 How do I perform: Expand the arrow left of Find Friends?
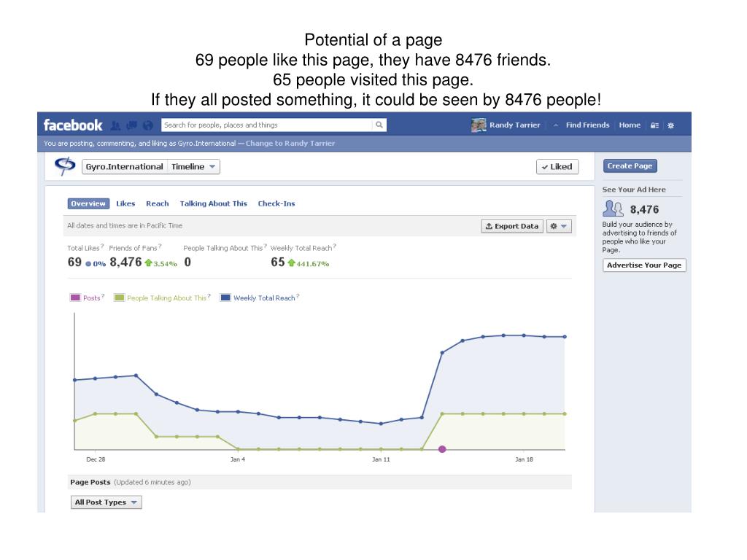(x=555, y=125)
